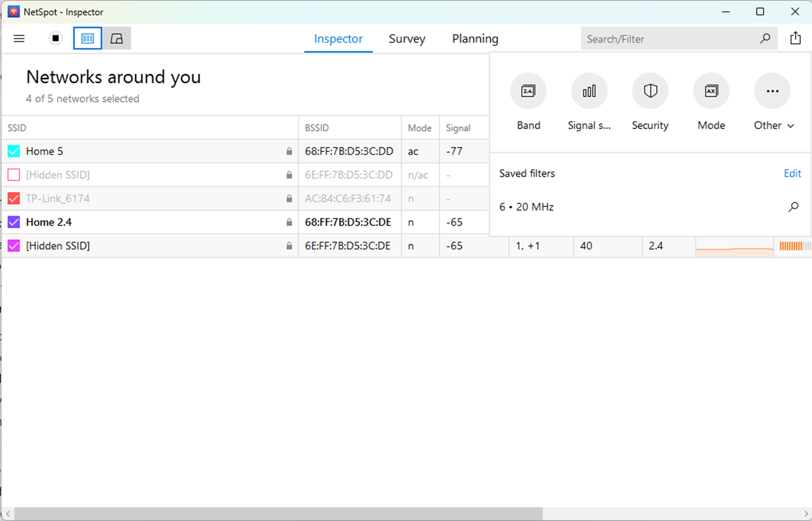The image size is (812, 521).
Task: Open the Signal strength filter
Action: [x=589, y=91]
